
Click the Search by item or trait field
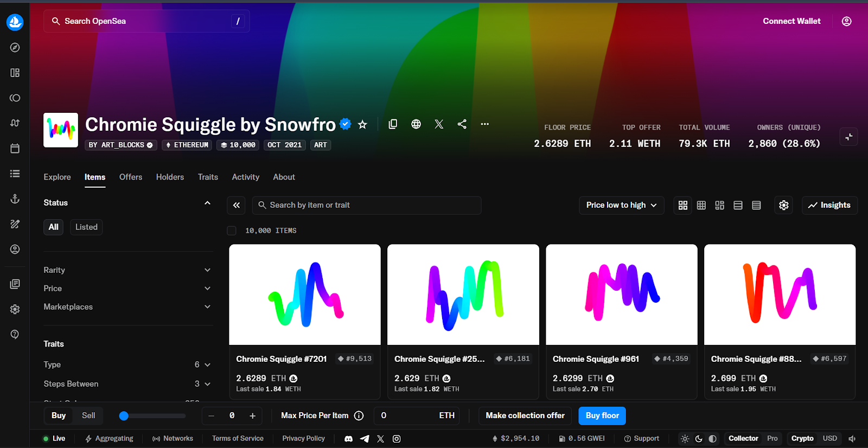[x=367, y=205]
